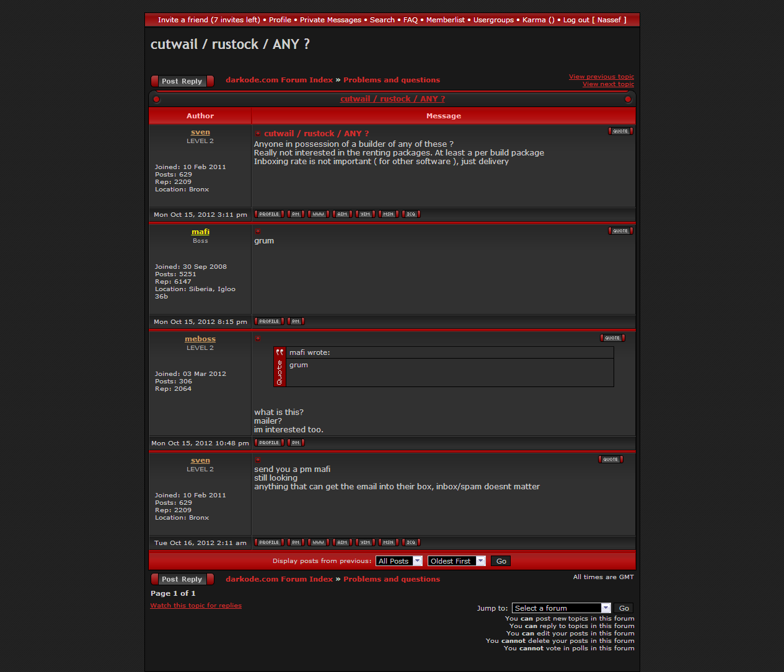784x672 pixels.
Task: Click 'View previous topic' link
Action: pyautogui.click(x=601, y=77)
